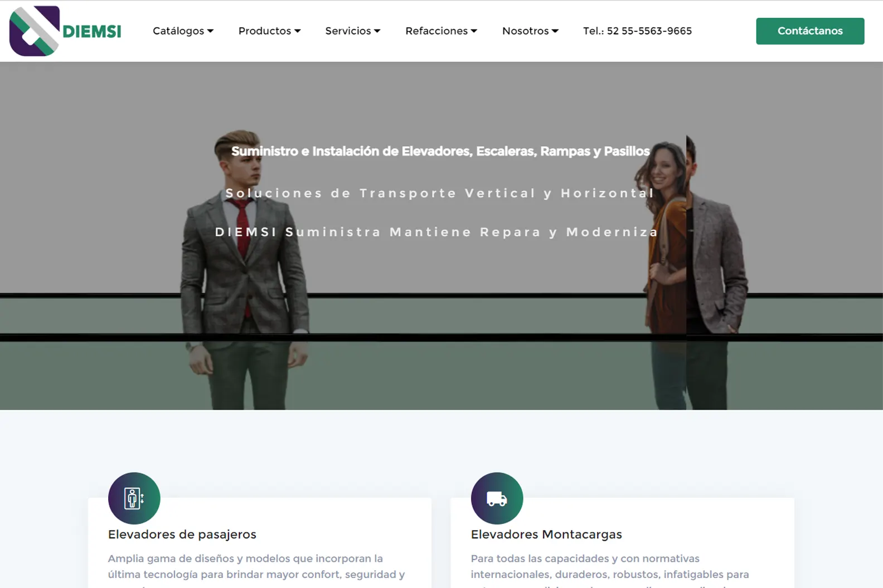Expand the Servicios dropdown arrow

point(377,31)
